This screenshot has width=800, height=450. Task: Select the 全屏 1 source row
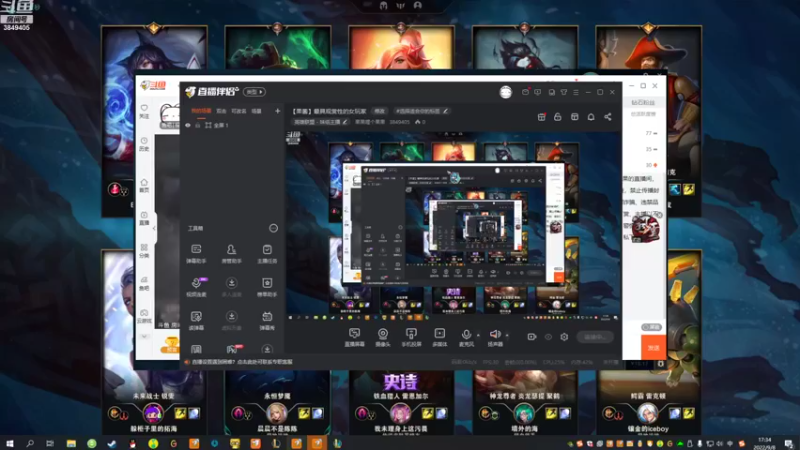click(x=232, y=125)
